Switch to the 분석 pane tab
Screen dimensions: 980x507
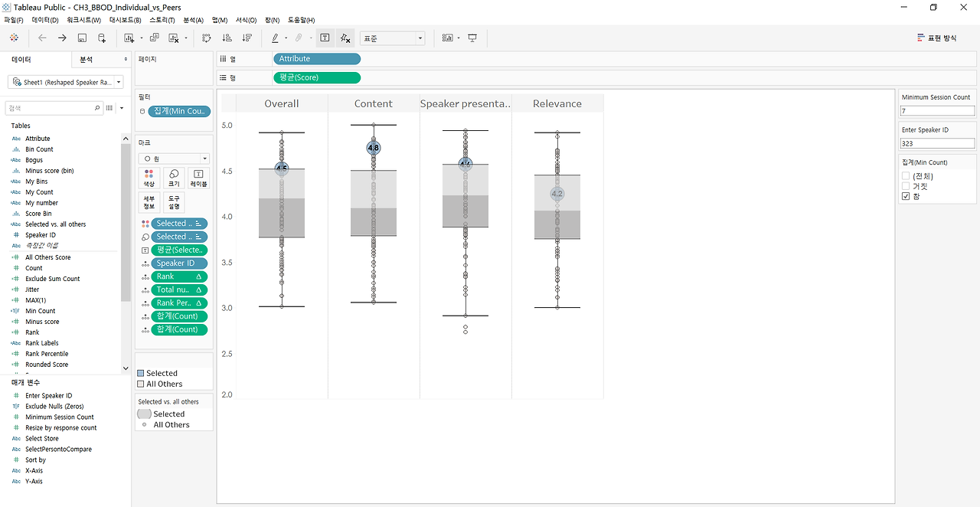[87, 59]
